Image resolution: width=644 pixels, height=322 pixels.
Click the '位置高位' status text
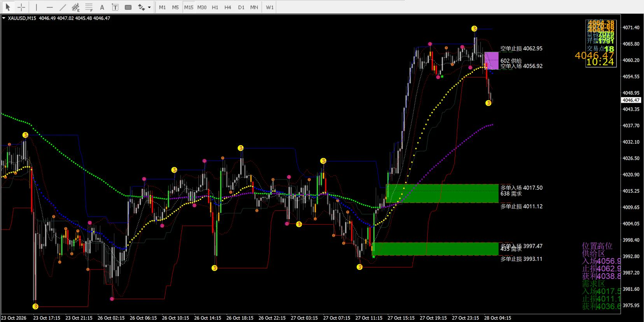tap(597, 246)
